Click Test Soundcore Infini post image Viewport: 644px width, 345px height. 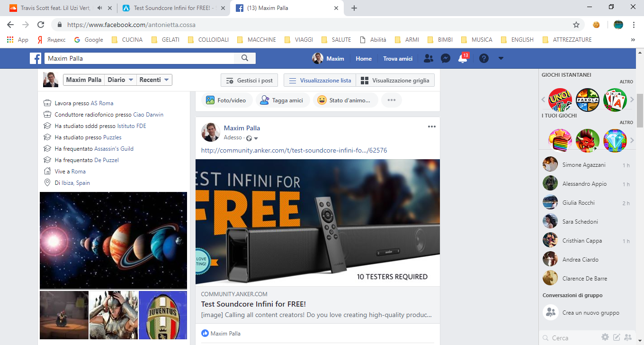318,223
